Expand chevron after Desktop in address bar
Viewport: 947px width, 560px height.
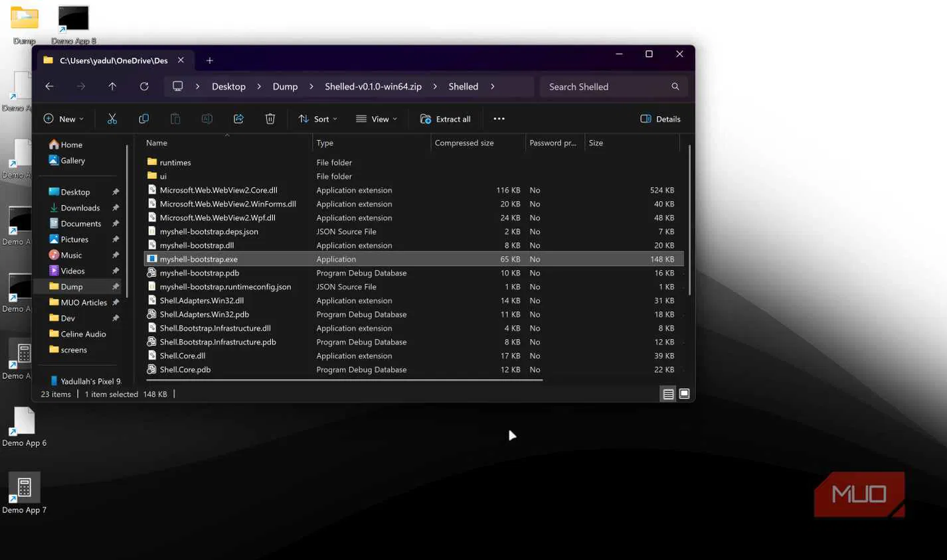[258, 86]
